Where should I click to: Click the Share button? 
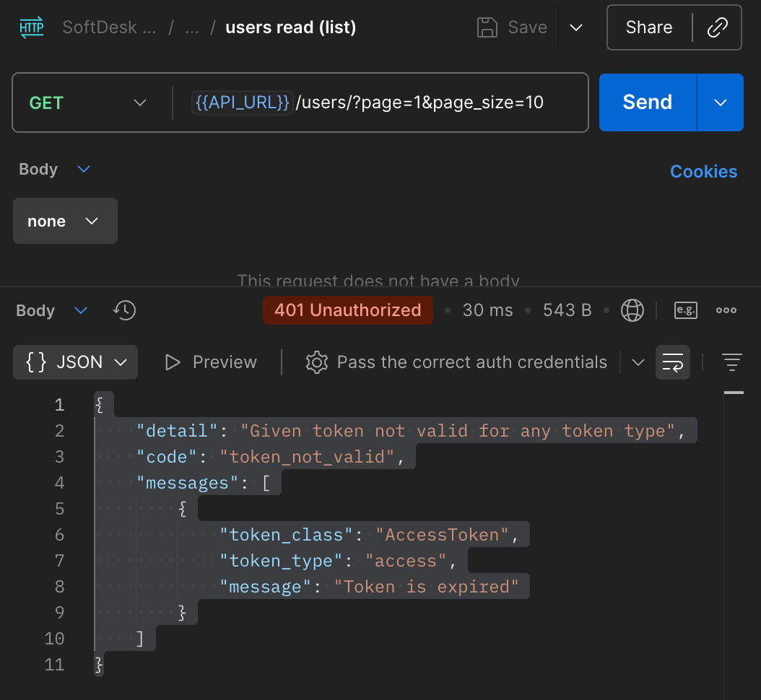(648, 28)
